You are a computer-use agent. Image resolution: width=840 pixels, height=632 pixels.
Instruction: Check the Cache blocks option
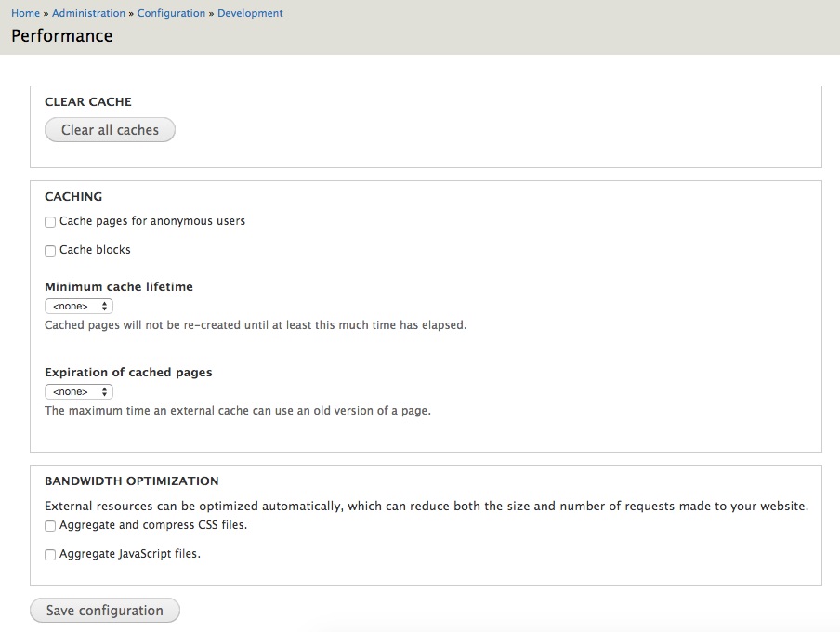click(50, 250)
